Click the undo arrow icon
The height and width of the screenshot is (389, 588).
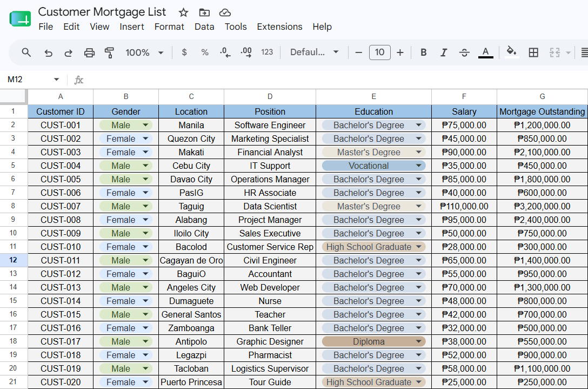coord(48,52)
